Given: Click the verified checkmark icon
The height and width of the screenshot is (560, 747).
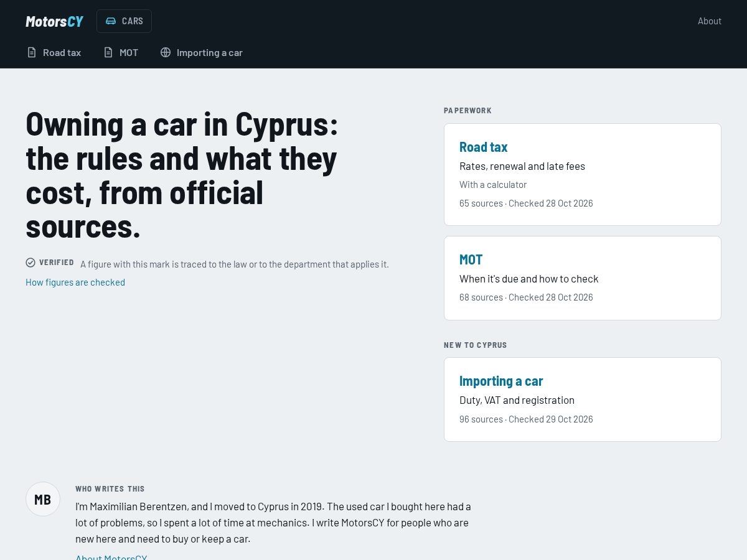Looking at the screenshot, I should click(x=31, y=263).
